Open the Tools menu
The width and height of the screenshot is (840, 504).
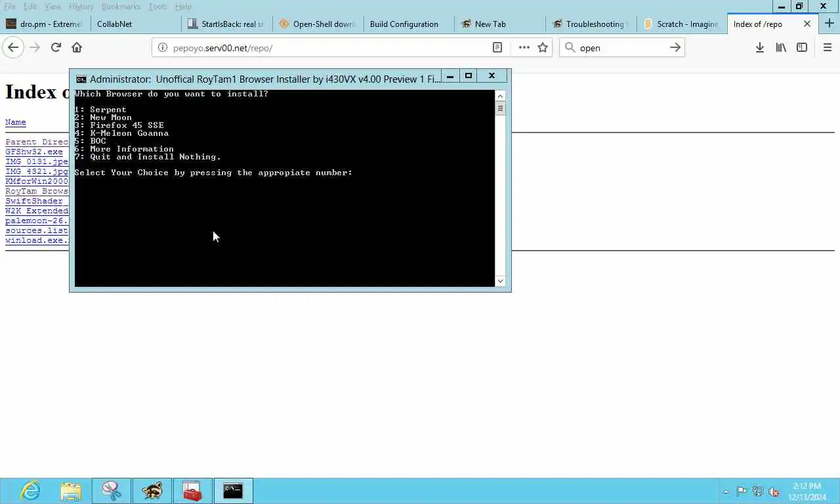pyautogui.click(x=157, y=7)
